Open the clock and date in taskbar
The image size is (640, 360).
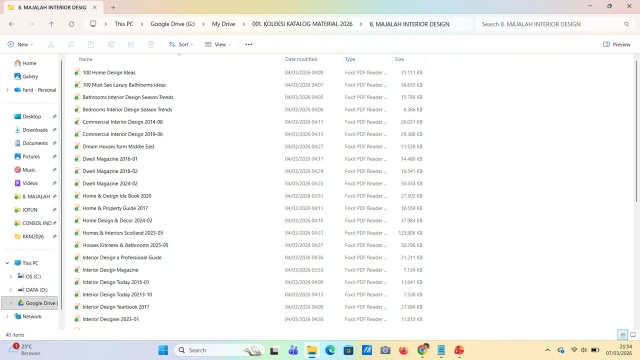tap(619, 350)
